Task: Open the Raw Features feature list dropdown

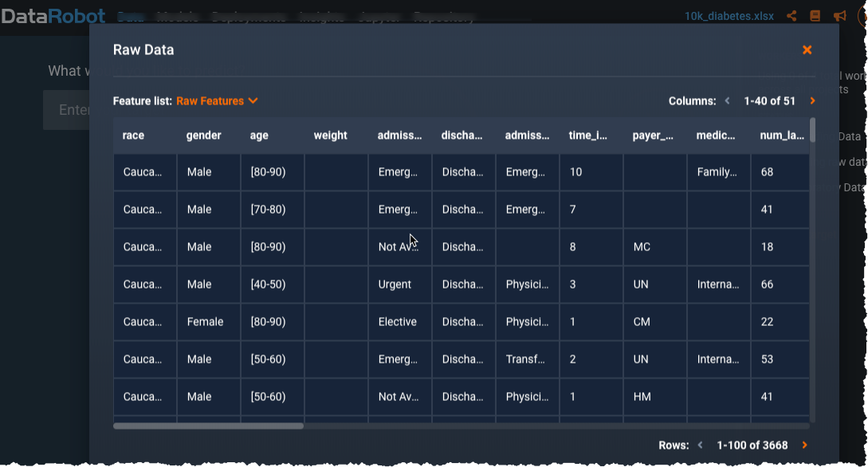Action: (x=217, y=101)
